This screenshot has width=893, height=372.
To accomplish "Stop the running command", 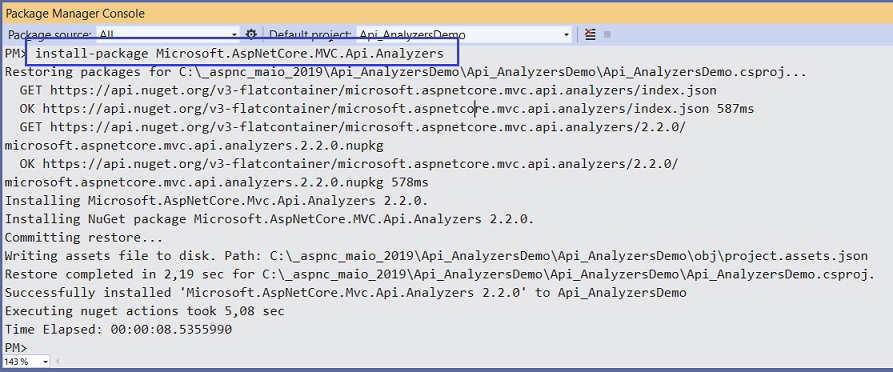I will [x=607, y=34].
